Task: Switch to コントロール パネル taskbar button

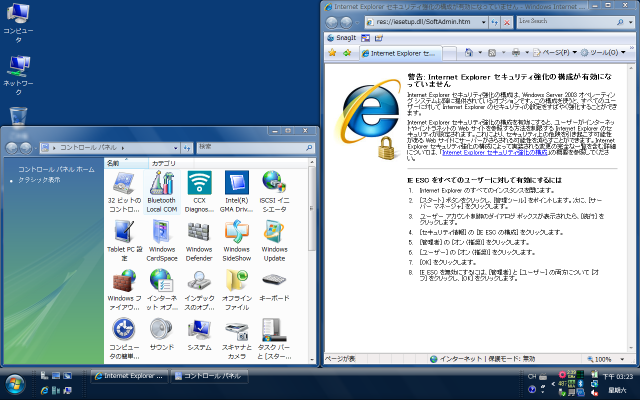Action: tap(209, 376)
